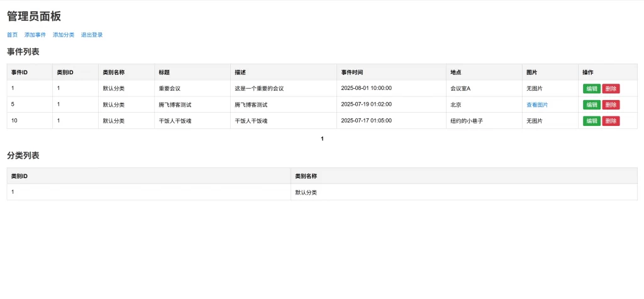Select the 标题 column header
644x299 pixels.
164,72
